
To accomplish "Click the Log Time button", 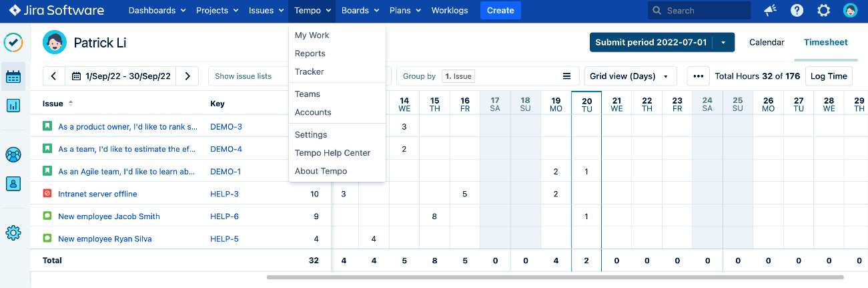I will 829,76.
